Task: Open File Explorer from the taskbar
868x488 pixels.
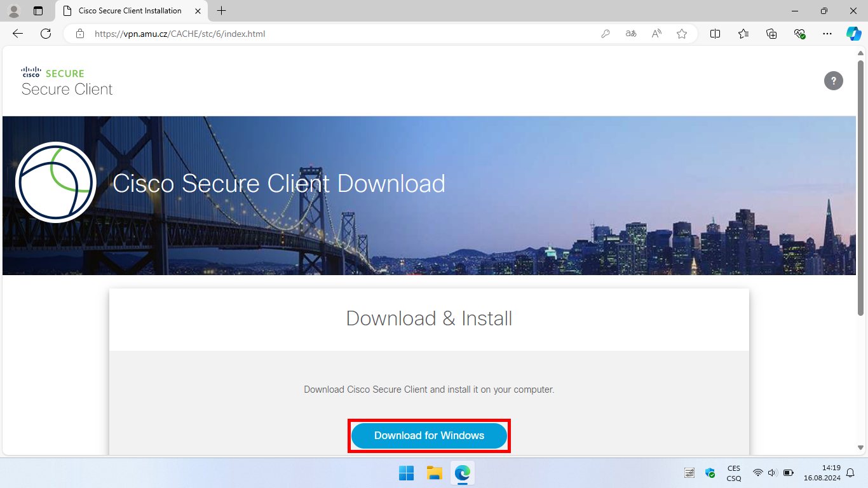Action: 434,473
